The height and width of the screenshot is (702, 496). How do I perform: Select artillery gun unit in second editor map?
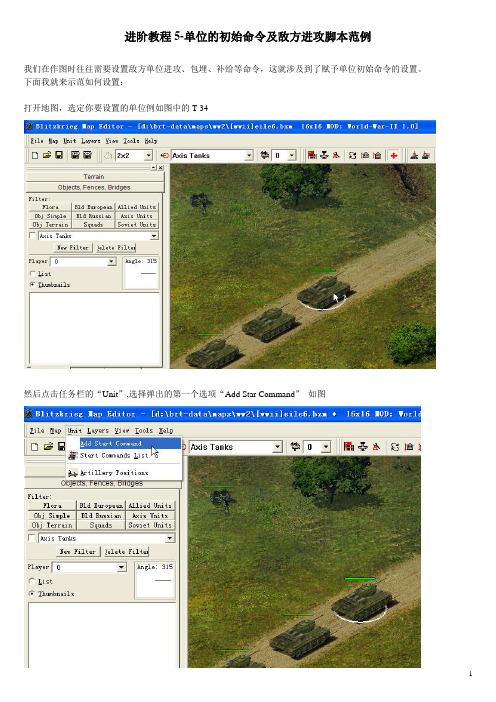point(221,500)
